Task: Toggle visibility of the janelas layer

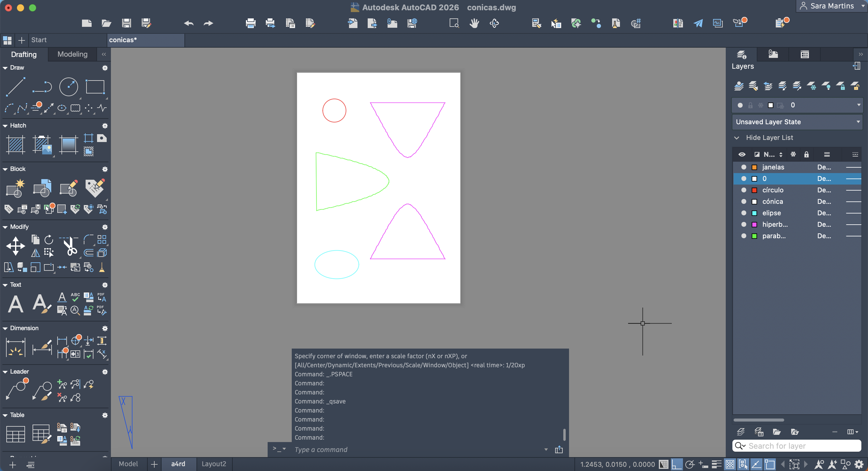Action: pos(744,167)
